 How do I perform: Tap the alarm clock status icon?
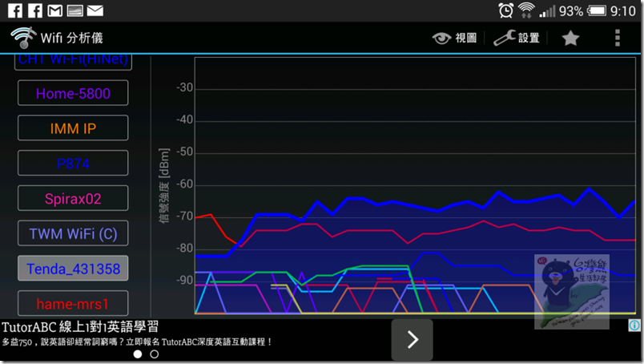(x=505, y=10)
